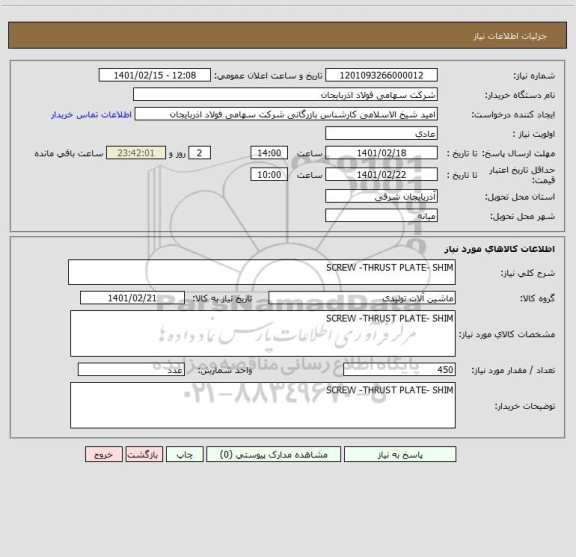
Task: Click the اطلاعات کالاهای مورد نیاز section heading
Action: 500,249
